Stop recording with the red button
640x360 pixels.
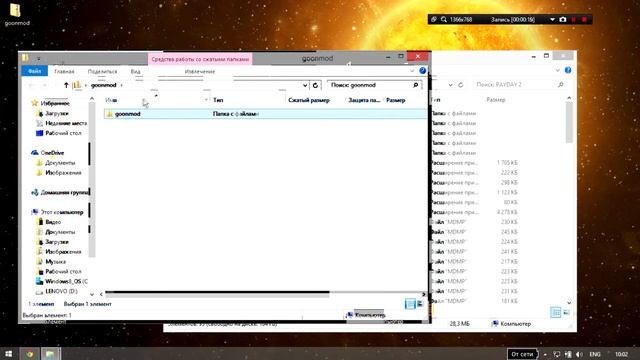click(584, 19)
